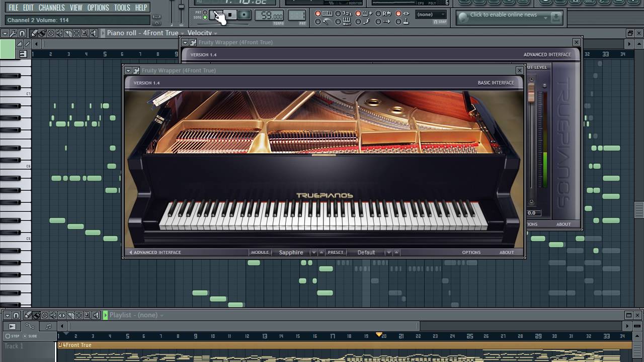Open the playlist options menu arrow

click(8, 315)
